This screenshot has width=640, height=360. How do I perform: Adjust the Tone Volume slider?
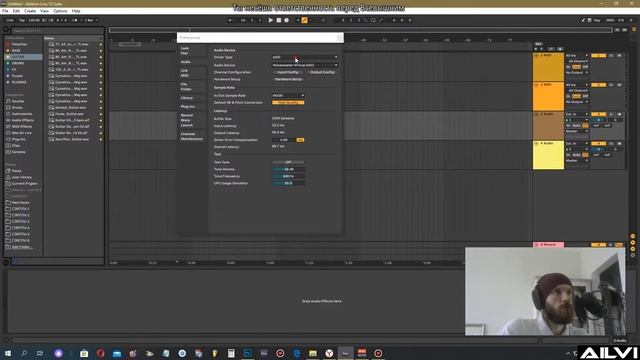288,169
